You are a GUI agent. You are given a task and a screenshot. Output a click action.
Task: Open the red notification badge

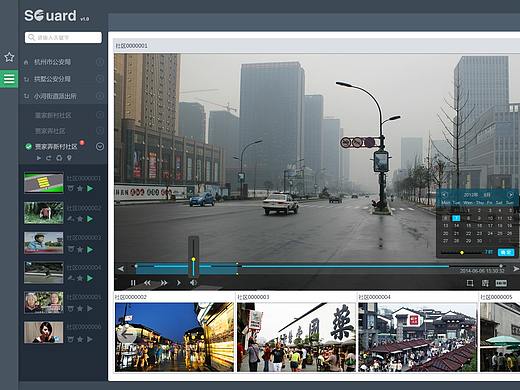tap(82, 143)
